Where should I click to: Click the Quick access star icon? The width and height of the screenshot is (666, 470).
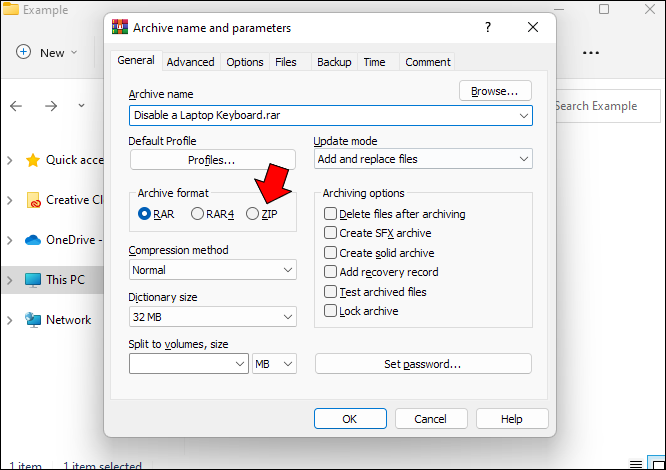pyautogui.click(x=33, y=160)
